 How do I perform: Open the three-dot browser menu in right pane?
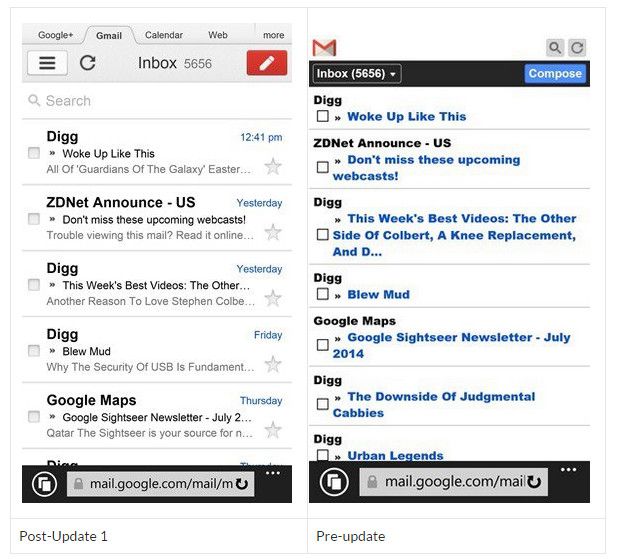pos(568,470)
